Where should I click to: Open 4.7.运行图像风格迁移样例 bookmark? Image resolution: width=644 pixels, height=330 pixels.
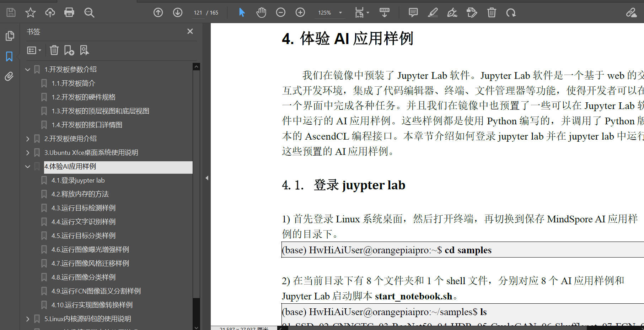pos(90,264)
